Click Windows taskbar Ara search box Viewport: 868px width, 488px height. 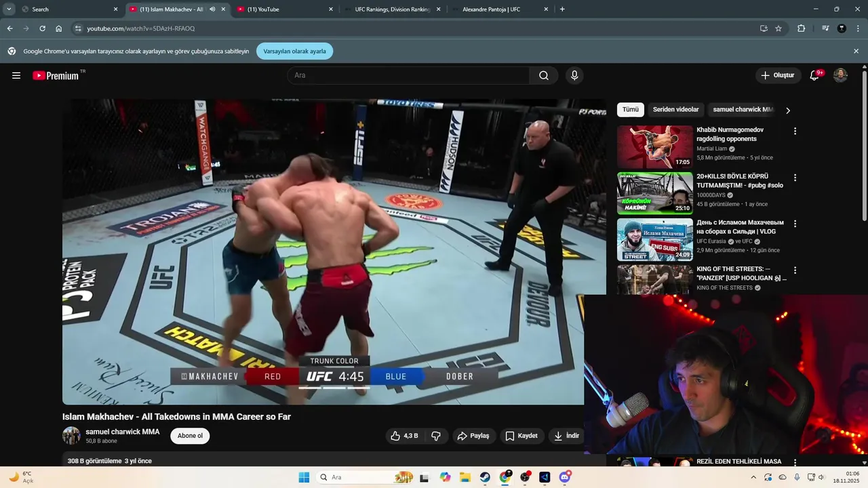366,477
